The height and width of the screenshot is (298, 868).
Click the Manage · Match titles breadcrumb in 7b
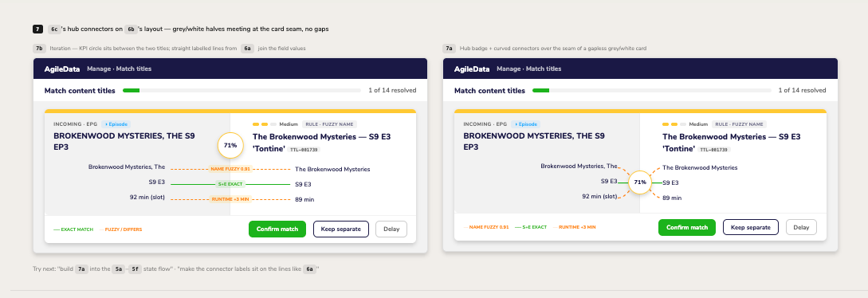pyautogui.click(x=119, y=69)
